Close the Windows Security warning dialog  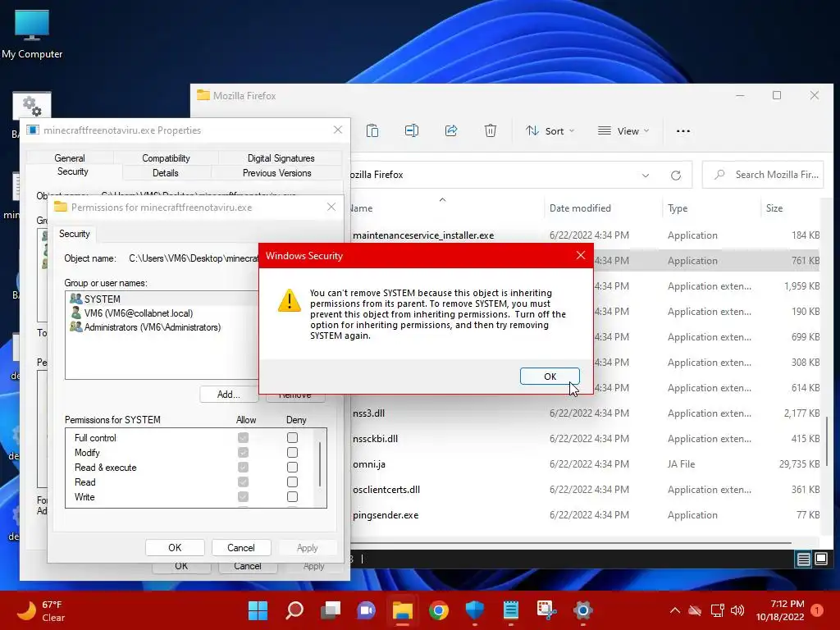click(581, 256)
